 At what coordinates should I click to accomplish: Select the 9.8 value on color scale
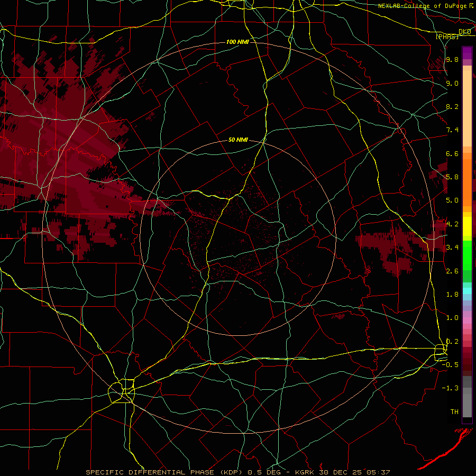[452, 60]
